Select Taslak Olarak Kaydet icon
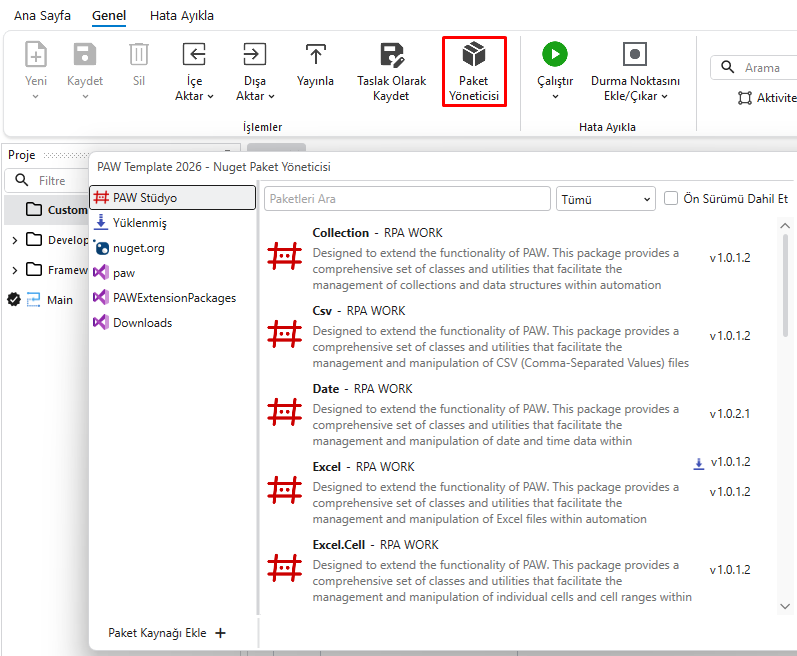 392,54
